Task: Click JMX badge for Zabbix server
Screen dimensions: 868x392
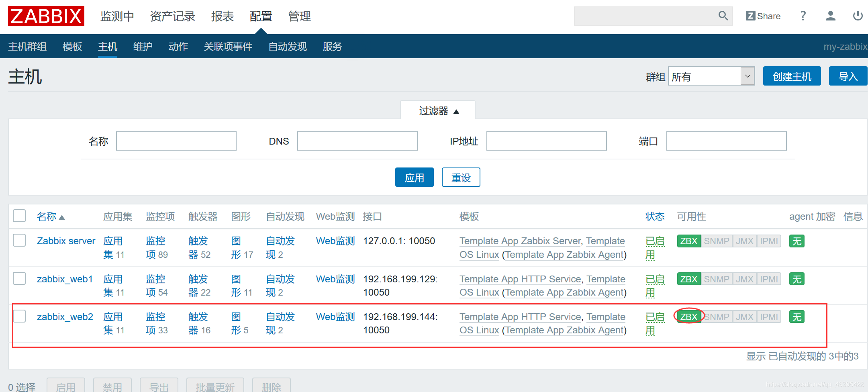Action: pyautogui.click(x=745, y=241)
